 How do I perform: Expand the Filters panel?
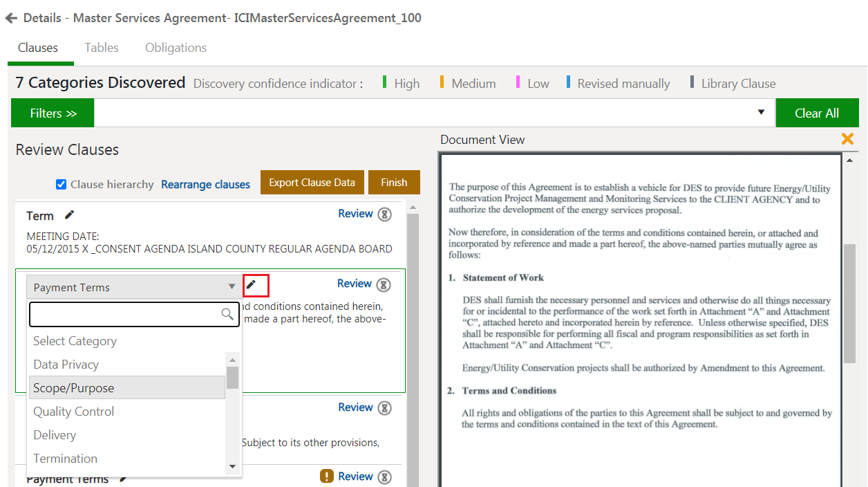[53, 113]
